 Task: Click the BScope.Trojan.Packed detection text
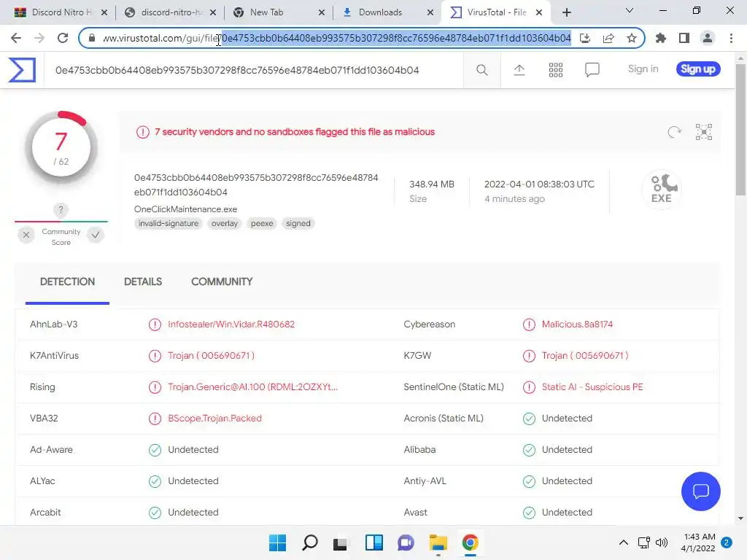pos(214,418)
